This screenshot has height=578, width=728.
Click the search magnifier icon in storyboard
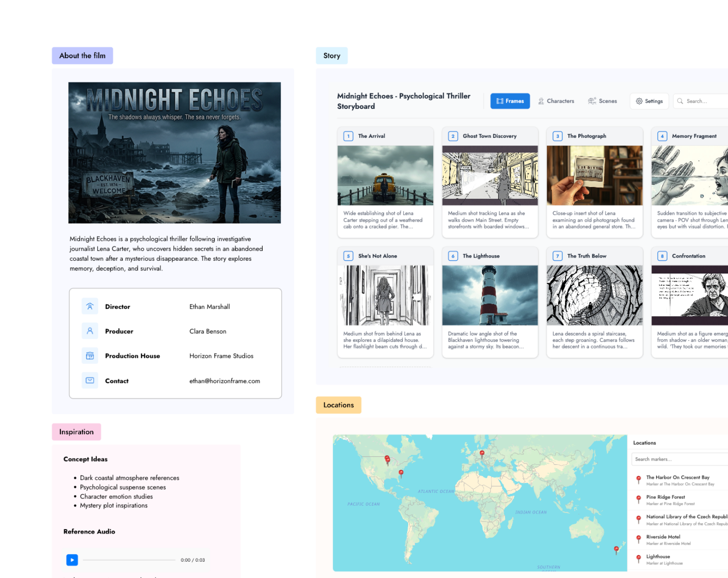[680, 101]
